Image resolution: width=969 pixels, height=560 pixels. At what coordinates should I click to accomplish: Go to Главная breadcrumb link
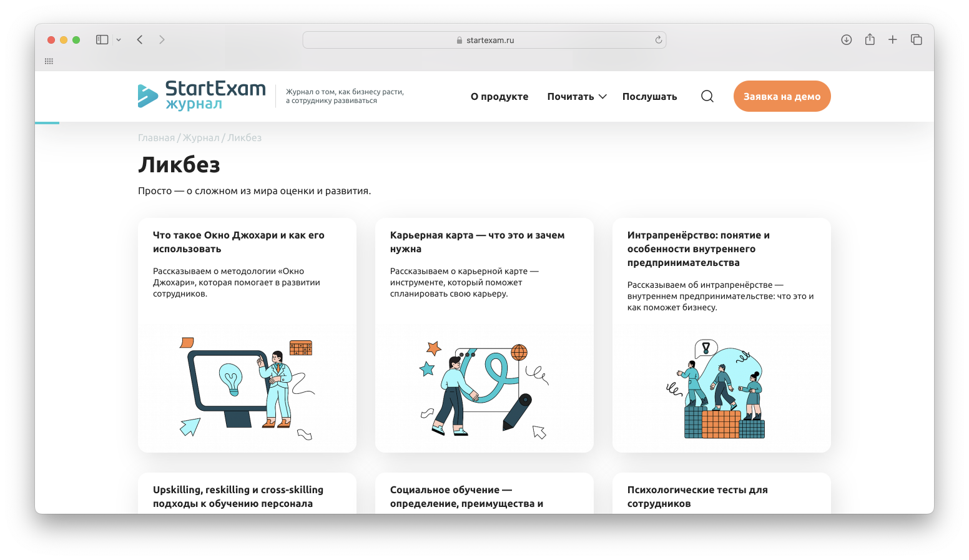[156, 138]
